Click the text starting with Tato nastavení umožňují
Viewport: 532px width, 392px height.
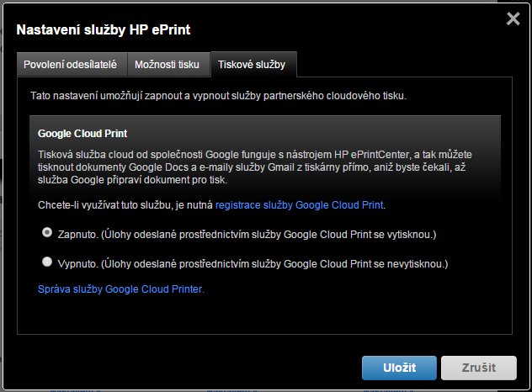click(218, 96)
